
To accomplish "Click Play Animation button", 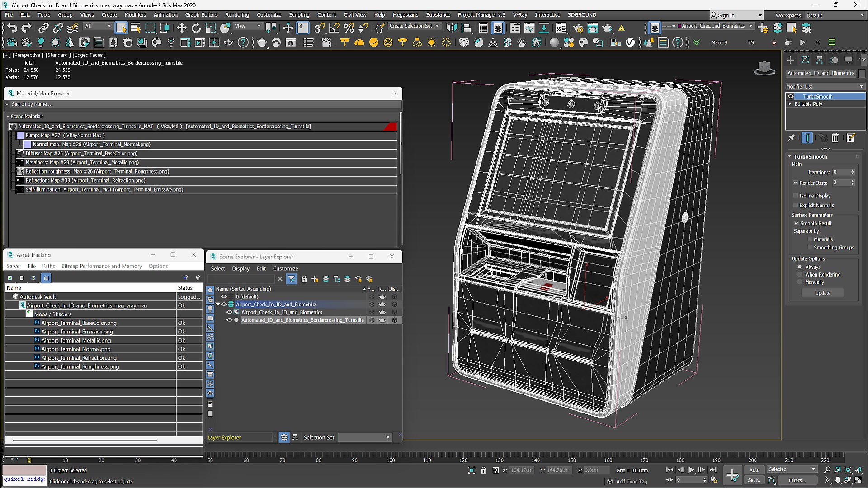I will coord(691,470).
